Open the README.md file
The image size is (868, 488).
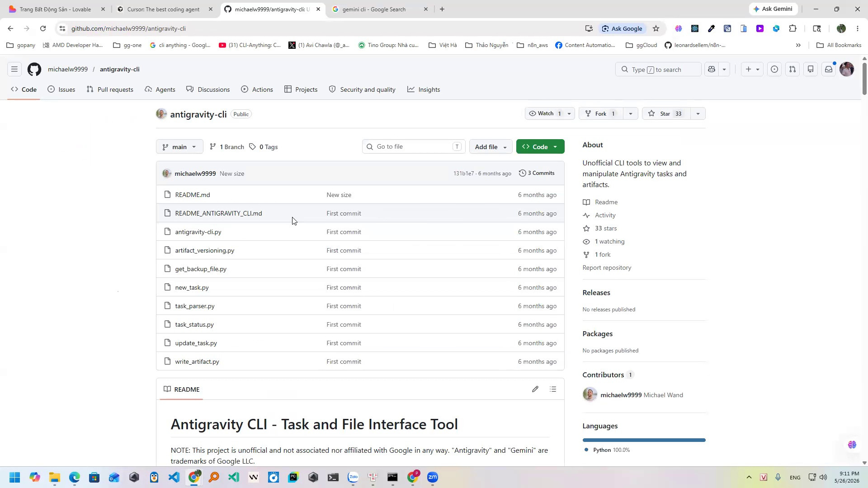[x=193, y=195]
